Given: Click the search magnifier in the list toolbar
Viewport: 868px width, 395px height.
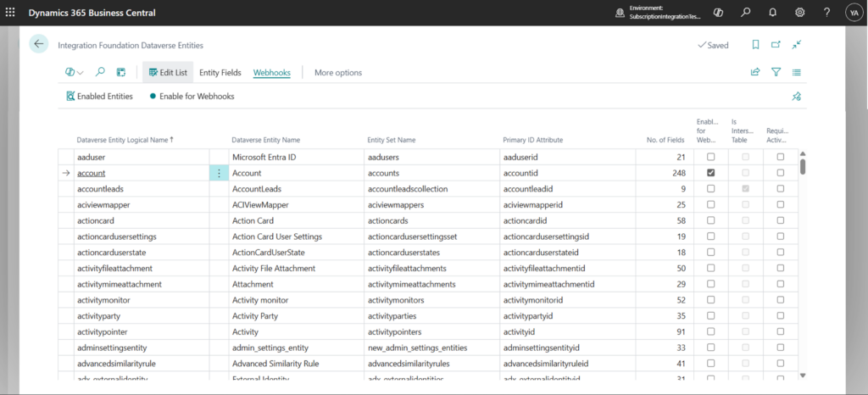Looking at the screenshot, I should pyautogui.click(x=100, y=73).
